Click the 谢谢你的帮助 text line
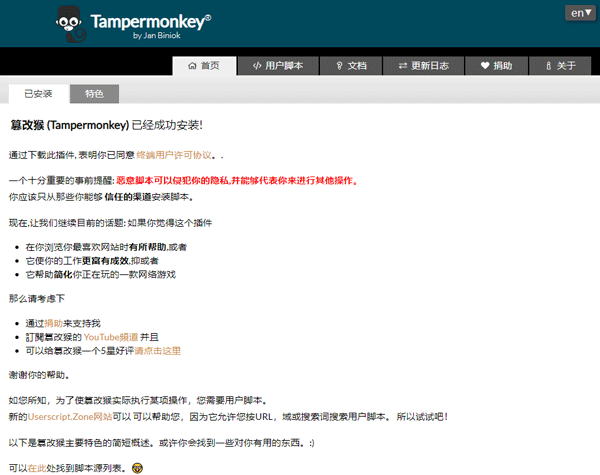 tap(39, 375)
